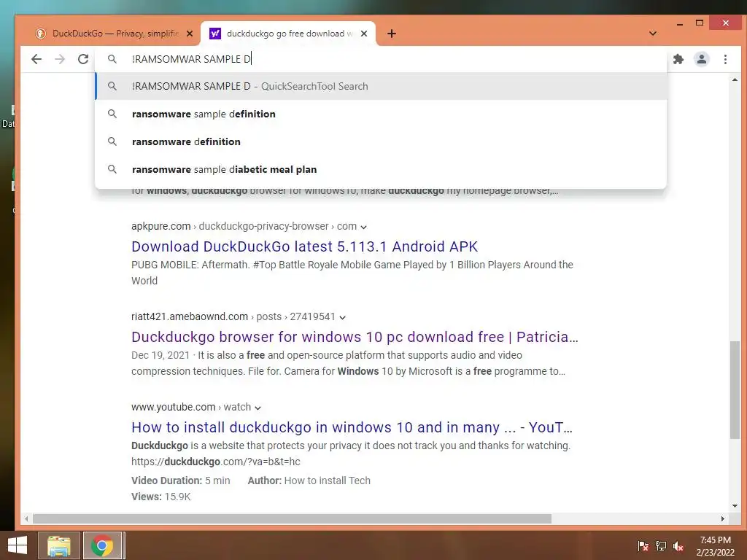Click the horizontal scrollbar thumb

(x=292, y=518)
